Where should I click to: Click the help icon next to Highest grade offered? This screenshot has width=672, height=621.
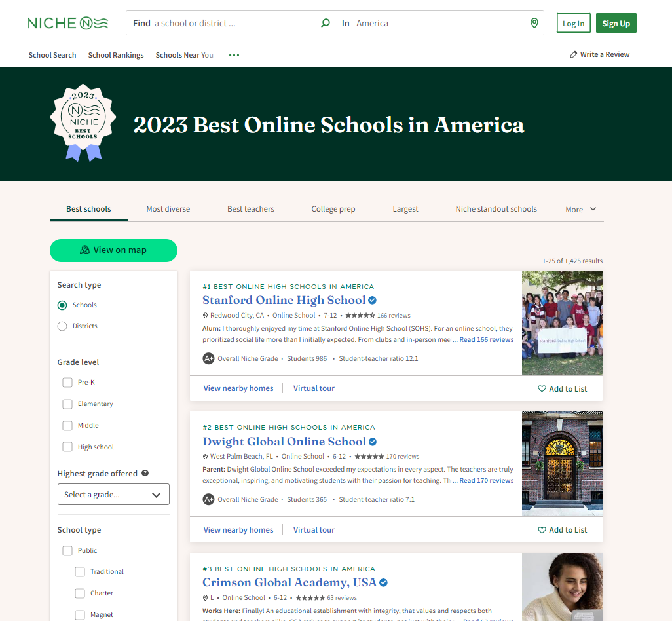click(145, 473)
